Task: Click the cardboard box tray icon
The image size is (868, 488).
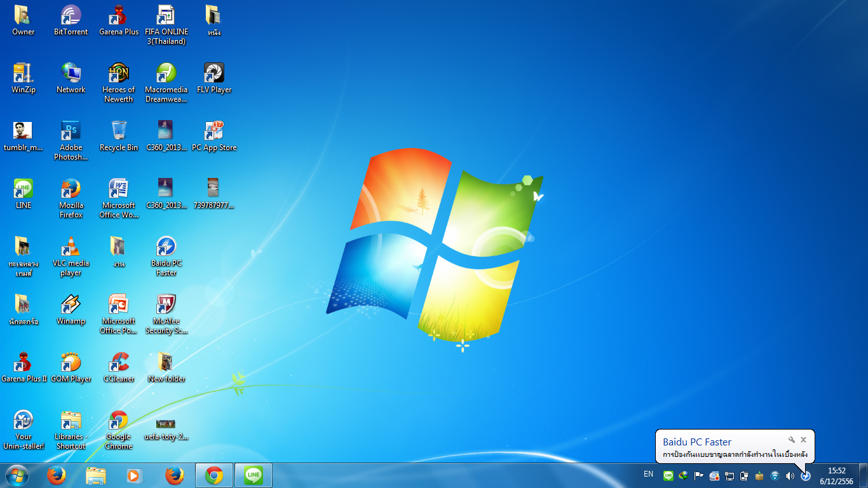Action: [760, 475]
